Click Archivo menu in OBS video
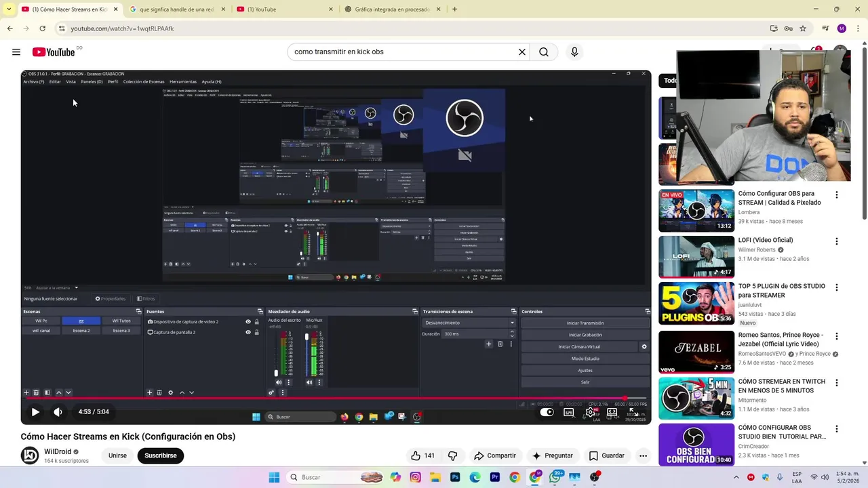 pos(33,81)
